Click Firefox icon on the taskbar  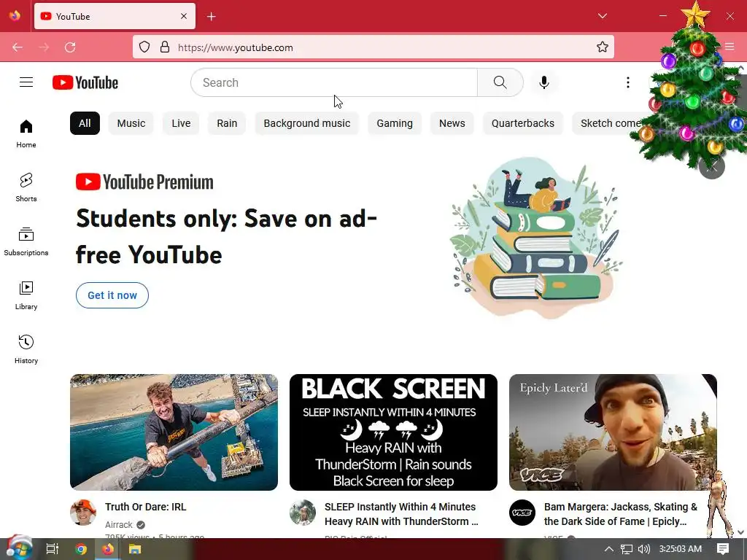108,549
